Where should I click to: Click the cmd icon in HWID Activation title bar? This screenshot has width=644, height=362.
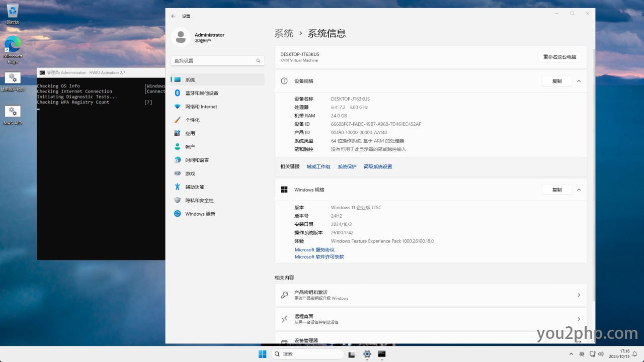[x=42, y=72]
